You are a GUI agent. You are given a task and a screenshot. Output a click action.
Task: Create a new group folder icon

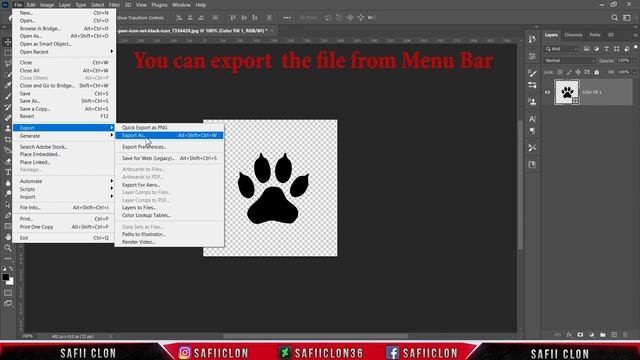tap(603, 335)
